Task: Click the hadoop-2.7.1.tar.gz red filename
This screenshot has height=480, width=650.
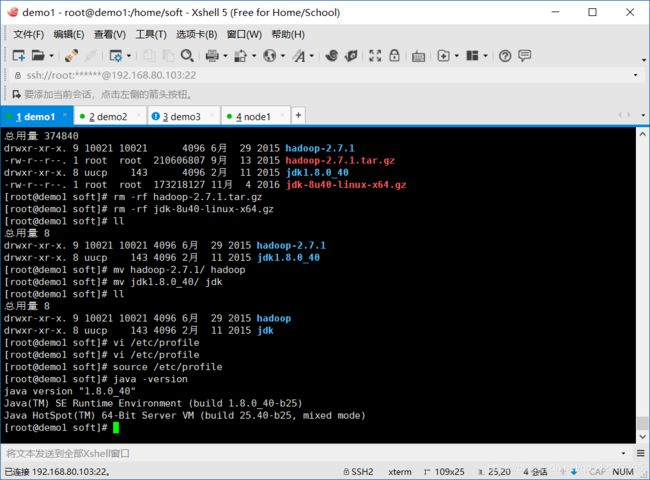Action: (340, 160)
